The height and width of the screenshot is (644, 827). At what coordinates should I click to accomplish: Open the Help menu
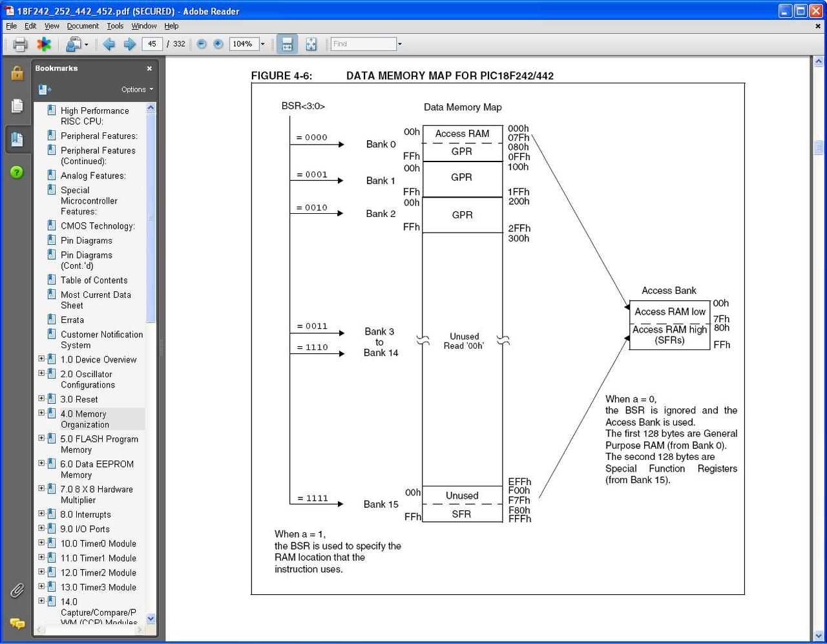click(171, 26)
